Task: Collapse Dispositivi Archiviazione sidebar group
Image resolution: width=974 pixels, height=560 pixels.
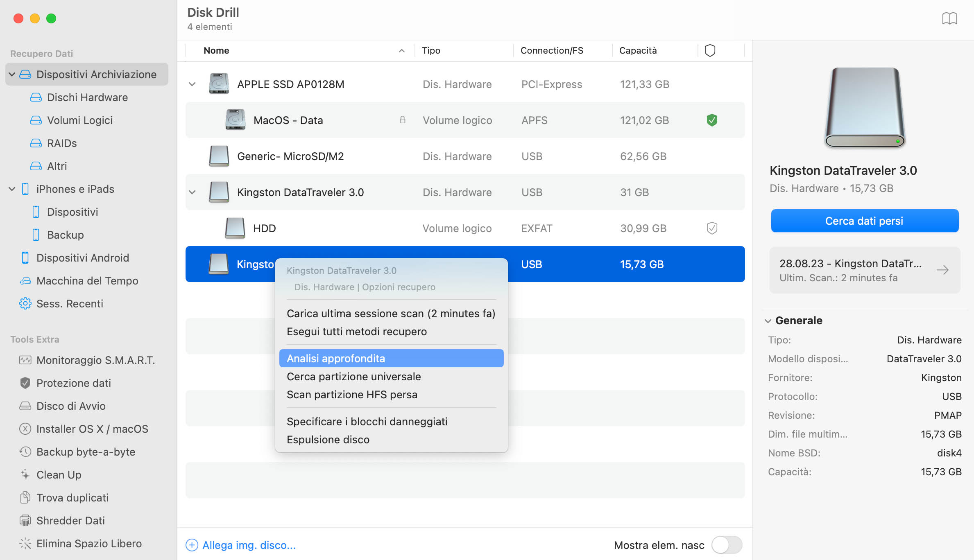Action: (12, 75)
